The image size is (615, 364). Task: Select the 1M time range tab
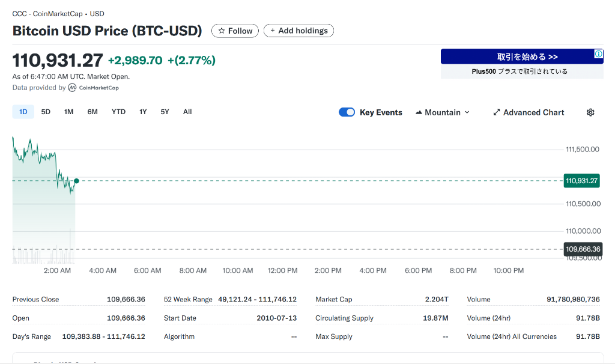[x=68, y=112]
